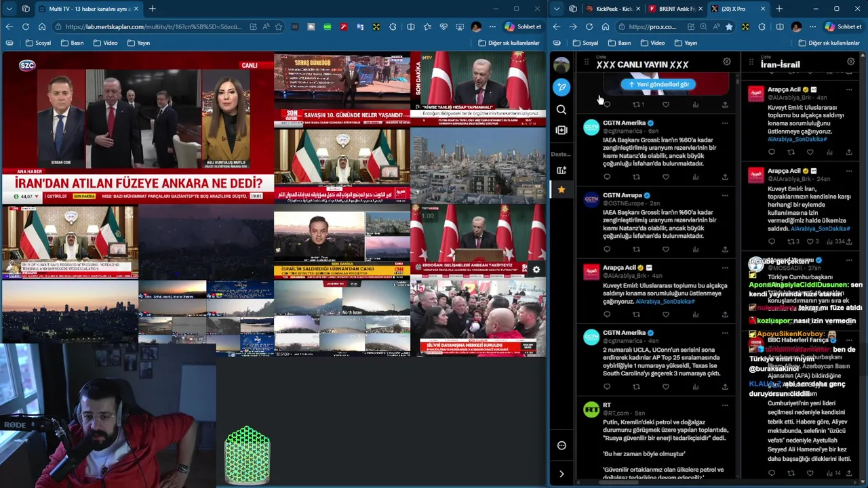Open the Video bookmarks folder in X Pro window
The image size is (868, 488).
(652, 43)
